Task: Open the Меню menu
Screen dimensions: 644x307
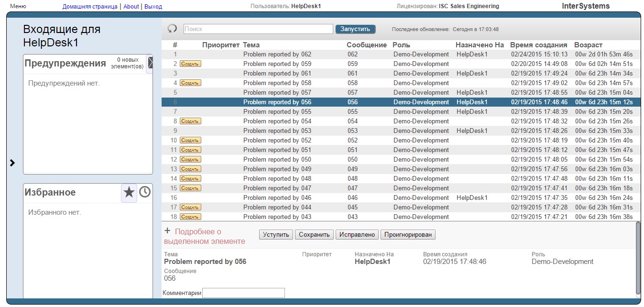Action: (18, 6)
